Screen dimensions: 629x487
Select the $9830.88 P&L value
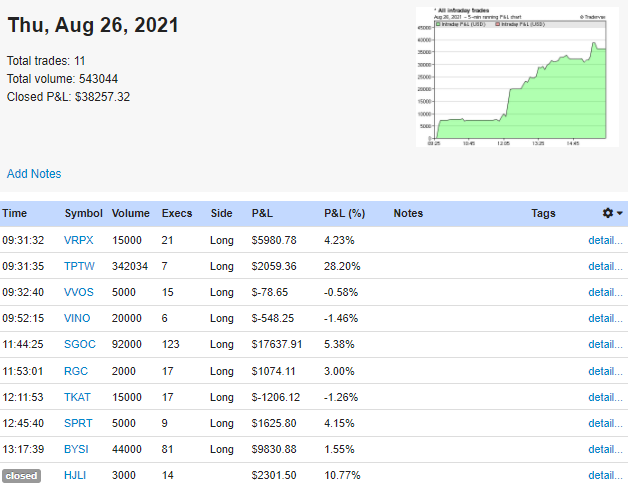coord(274,450)
